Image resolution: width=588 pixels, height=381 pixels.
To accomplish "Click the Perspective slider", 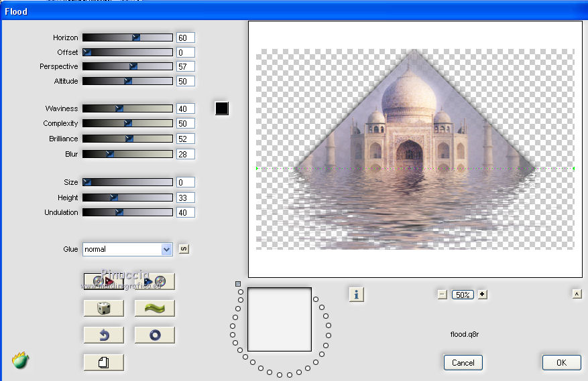I will coord(127,66).
